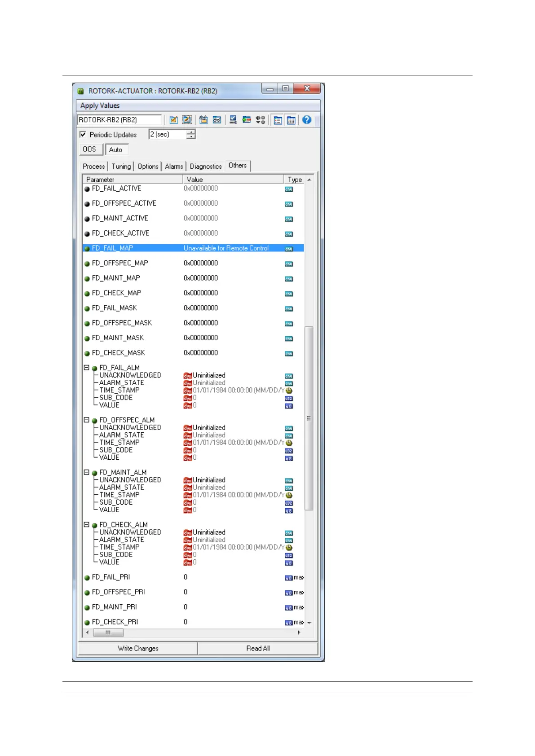The width and height of the screenshot is (535, 756).
Task: Click the parameter list scroll-up arrow
Action: pyautogui.click(x=309, y=180)
